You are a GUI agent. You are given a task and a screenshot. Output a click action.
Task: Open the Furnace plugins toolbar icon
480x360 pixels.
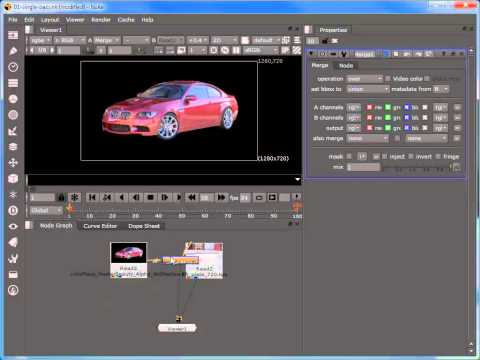(x=13, y=290)
